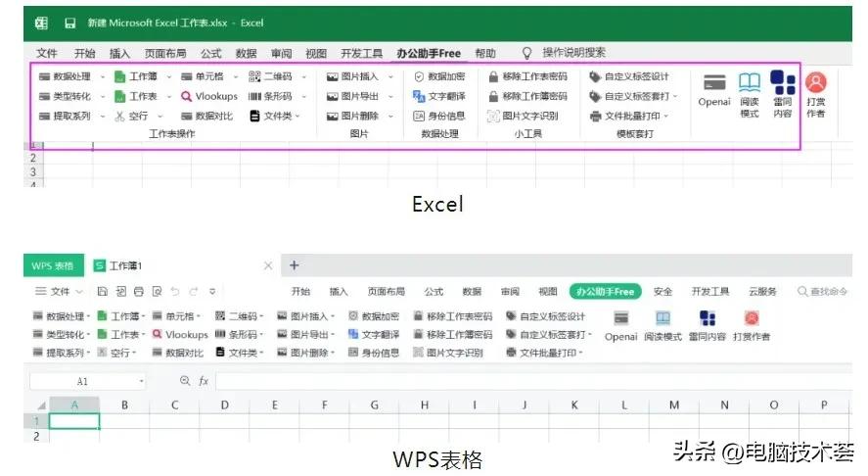Click 文字翻译 in the Excel ribbon
This screenshot has height=476, width=868.
coord(439,96)
